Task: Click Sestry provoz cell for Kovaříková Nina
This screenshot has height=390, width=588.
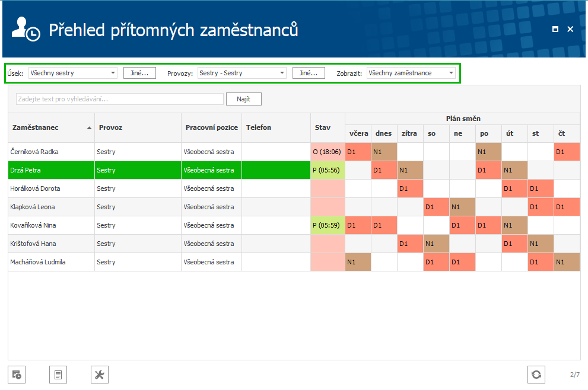Action: click(138, 225)
